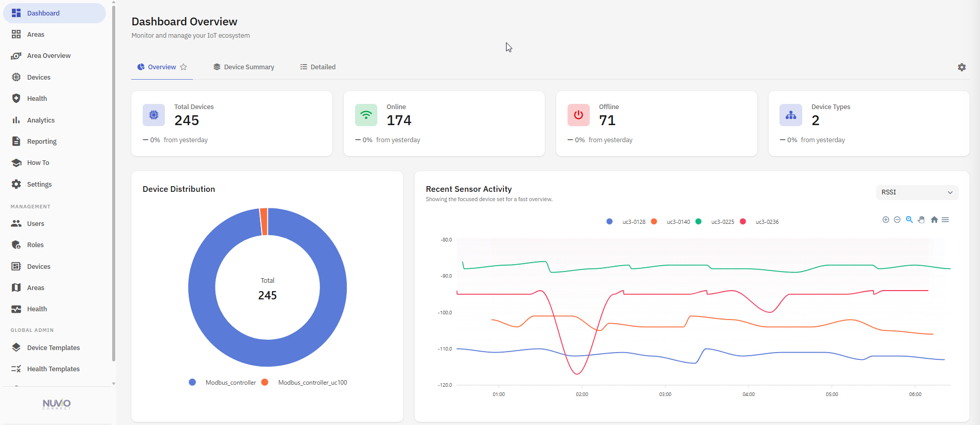This screenshot has width=980, height=425.
Task: Click the Offline count 71
Action: [x=607, y=120]
